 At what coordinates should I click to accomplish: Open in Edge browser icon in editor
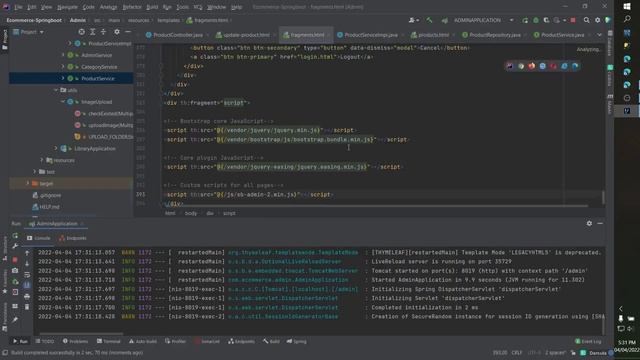(x=575, y=66)
